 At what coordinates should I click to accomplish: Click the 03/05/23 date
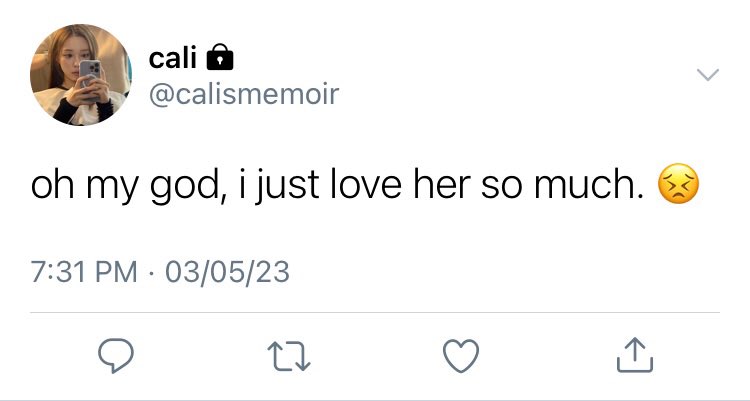click(x=227, y=272)
